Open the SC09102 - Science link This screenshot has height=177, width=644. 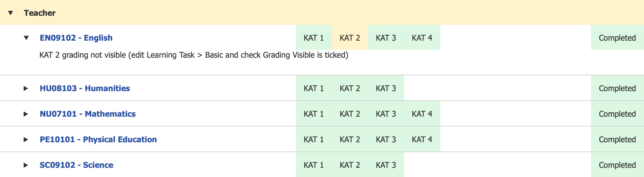77,165
